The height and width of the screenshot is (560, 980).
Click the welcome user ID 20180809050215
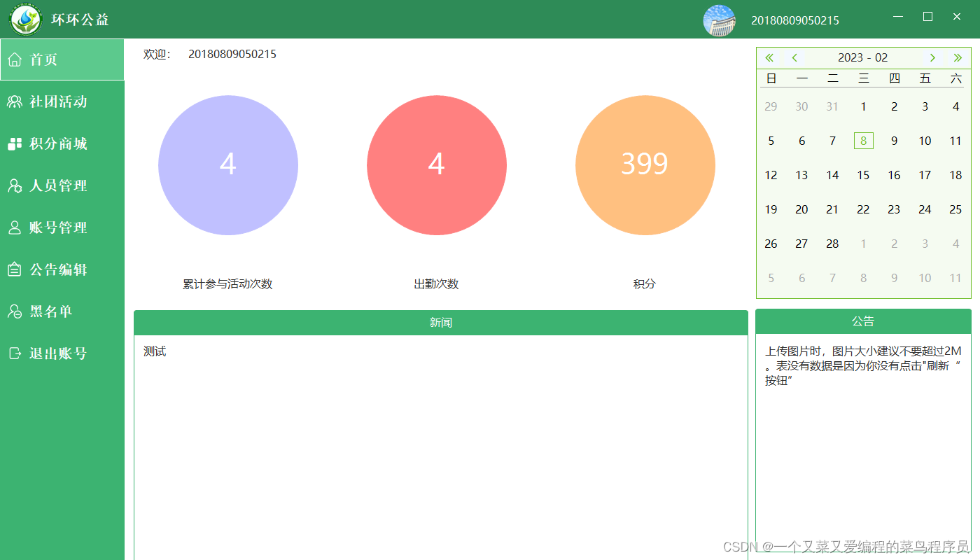pos(233,54)
